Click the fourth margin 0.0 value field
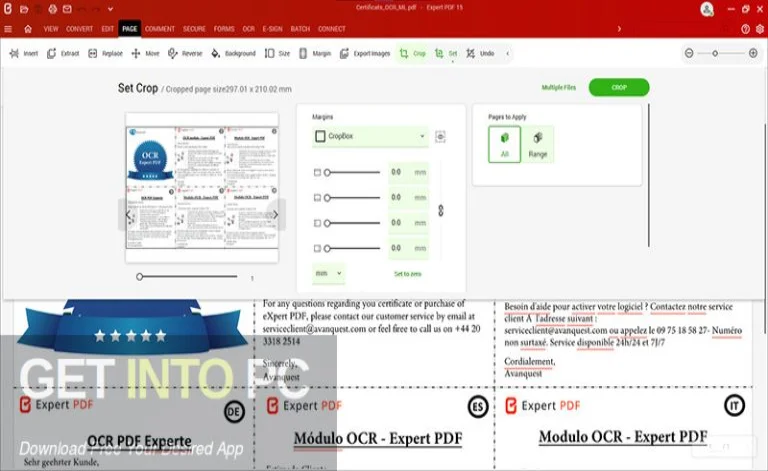 (408, 249)
